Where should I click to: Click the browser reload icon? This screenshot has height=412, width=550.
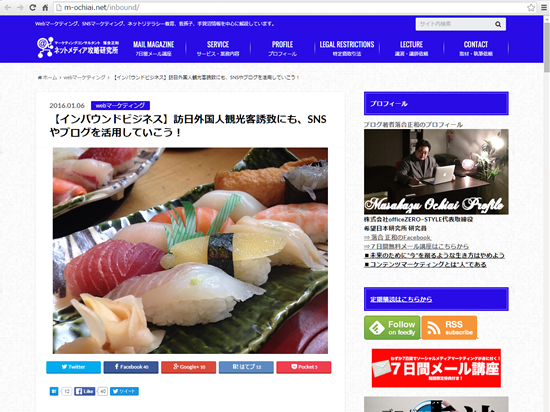32,7
